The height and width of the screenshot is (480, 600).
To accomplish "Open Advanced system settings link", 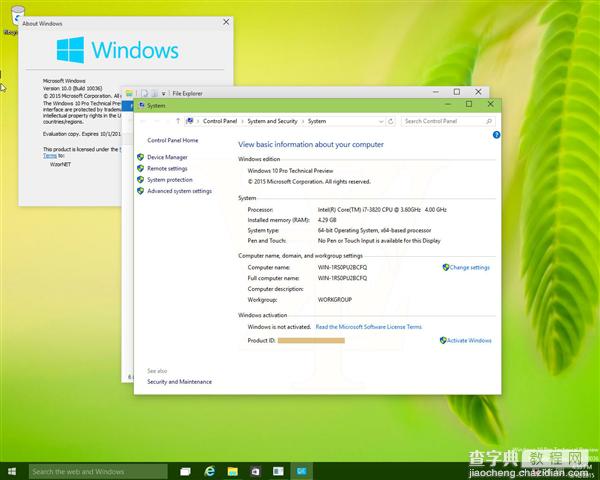I will pyautogui.click(x=179, y=191).
